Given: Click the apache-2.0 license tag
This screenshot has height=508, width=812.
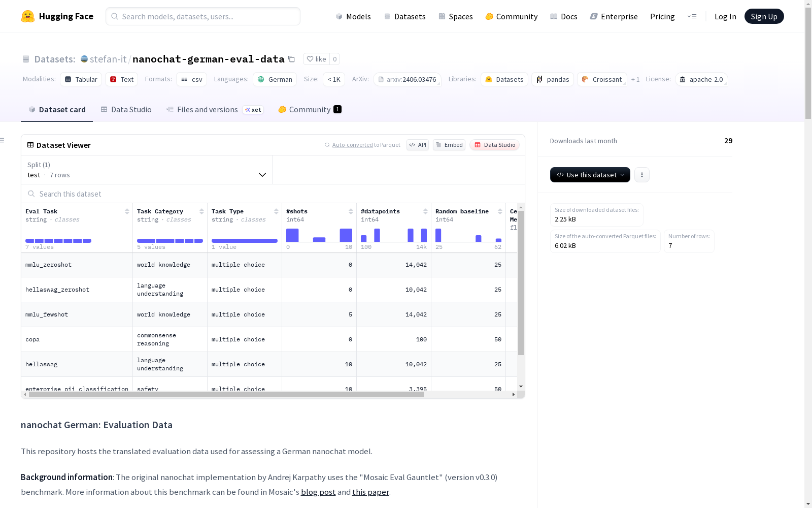Looking at the screenshot, I should [x=701, y=79].
